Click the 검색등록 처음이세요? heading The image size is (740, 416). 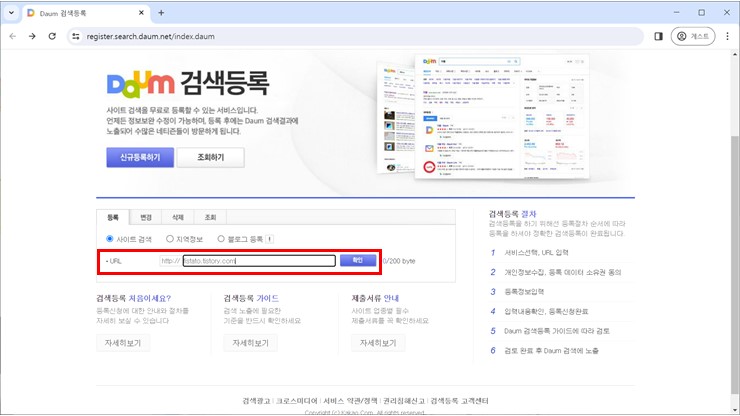click(134, 298)
